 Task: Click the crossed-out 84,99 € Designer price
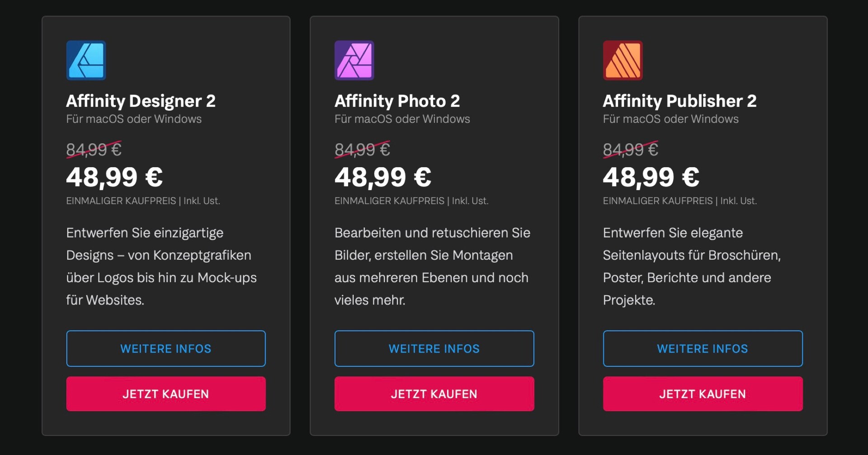(94, 149)
